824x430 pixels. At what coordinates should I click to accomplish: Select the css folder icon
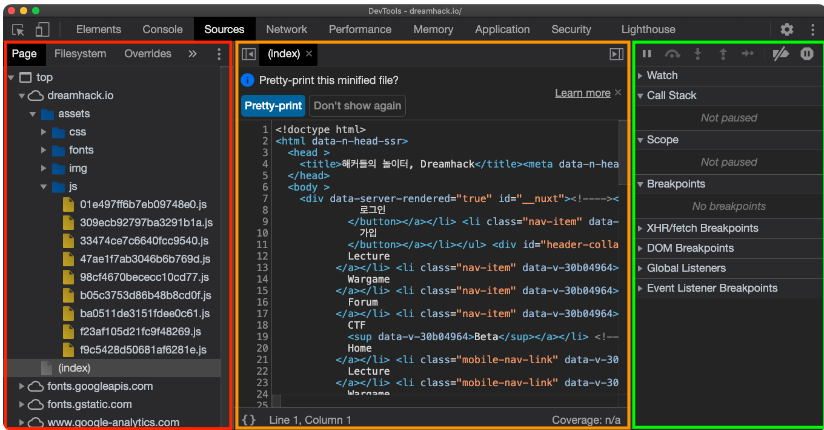click(58, 132)
